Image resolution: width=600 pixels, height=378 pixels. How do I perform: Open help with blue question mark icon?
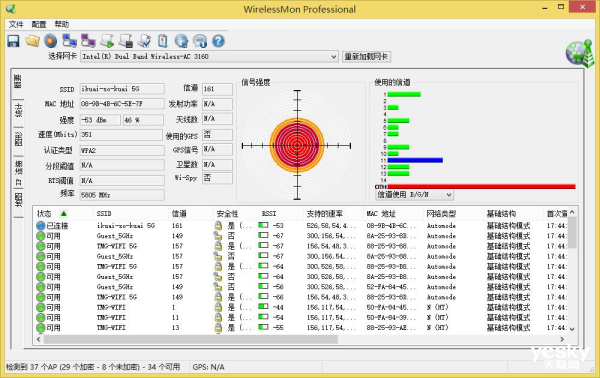tap(218, 41)
